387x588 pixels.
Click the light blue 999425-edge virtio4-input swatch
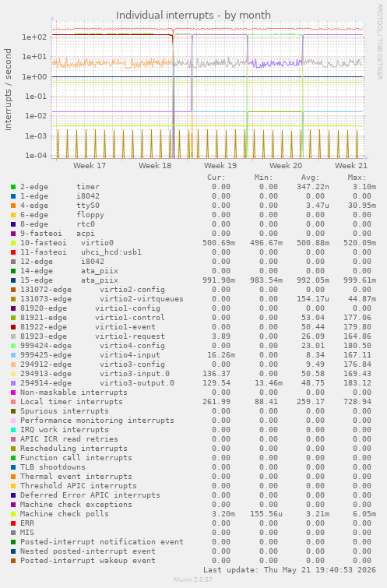[x=13, y=355]
